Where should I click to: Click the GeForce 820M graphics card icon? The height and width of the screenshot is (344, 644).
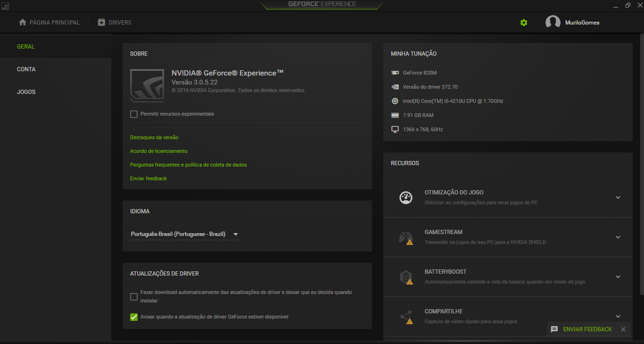[x=395, y=73]
